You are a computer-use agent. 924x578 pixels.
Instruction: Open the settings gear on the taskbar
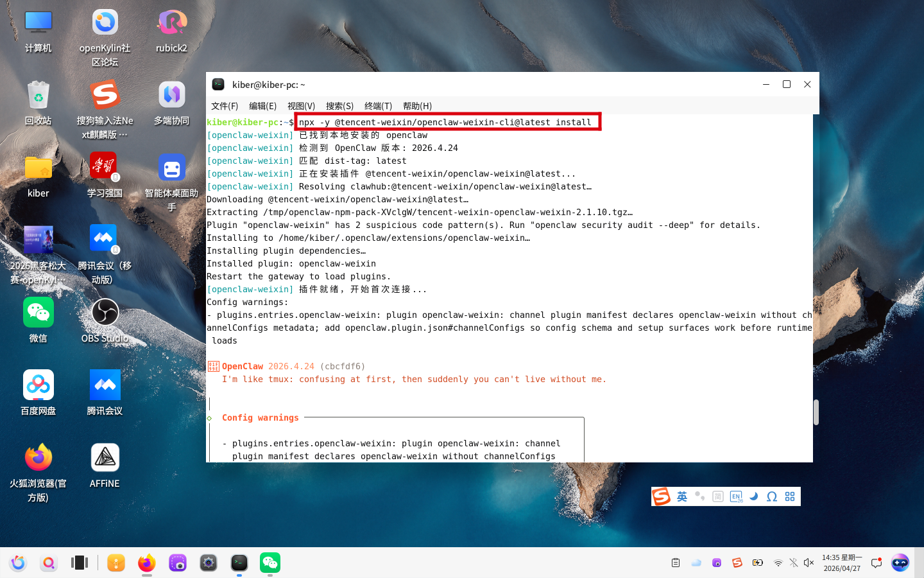point(209,563)
